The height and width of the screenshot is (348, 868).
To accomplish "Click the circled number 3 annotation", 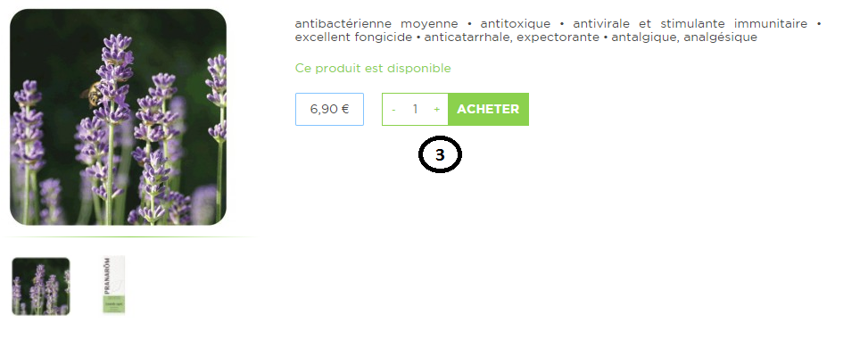I will [440, 154].
